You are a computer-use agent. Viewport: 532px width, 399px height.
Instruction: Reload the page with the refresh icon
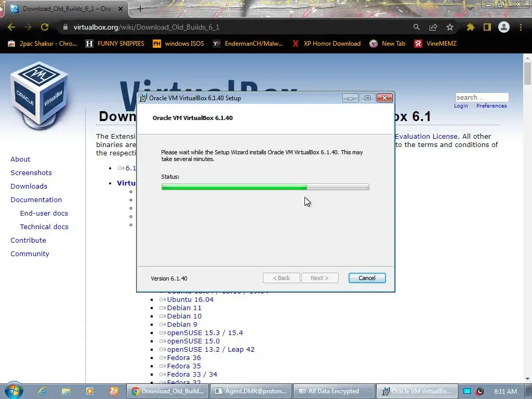coord(45,27)
